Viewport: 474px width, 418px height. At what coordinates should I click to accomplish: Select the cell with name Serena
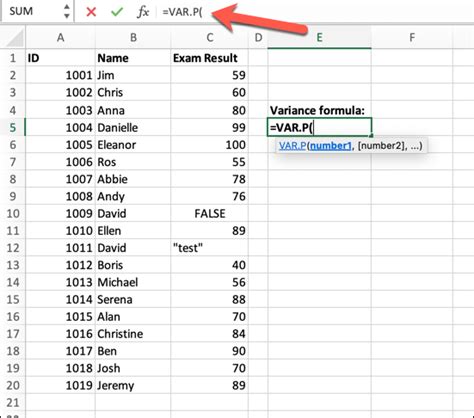pyautogui.click(x=133, y=299)
